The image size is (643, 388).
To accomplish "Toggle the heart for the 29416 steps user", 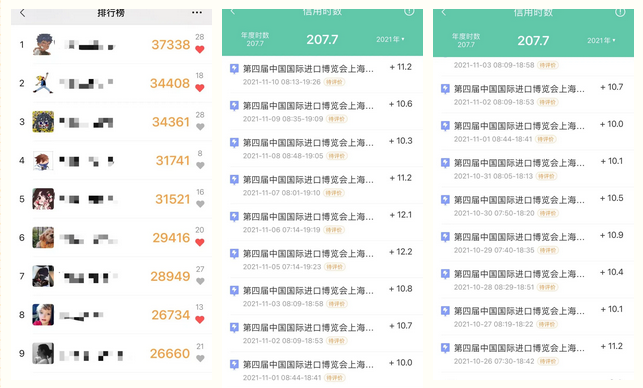I will pyautogui.click(x=200, y=242).
